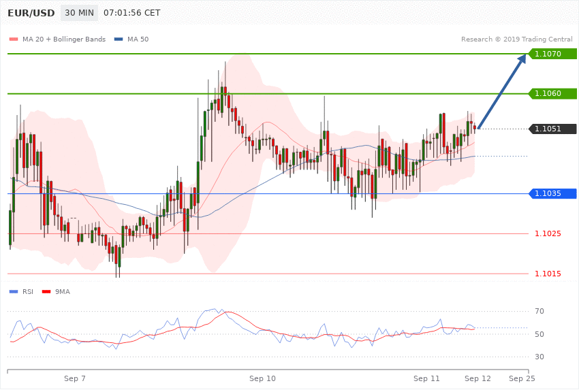
Task: Click the 1.1070 resistance price tag
Action: pos(553,54)
